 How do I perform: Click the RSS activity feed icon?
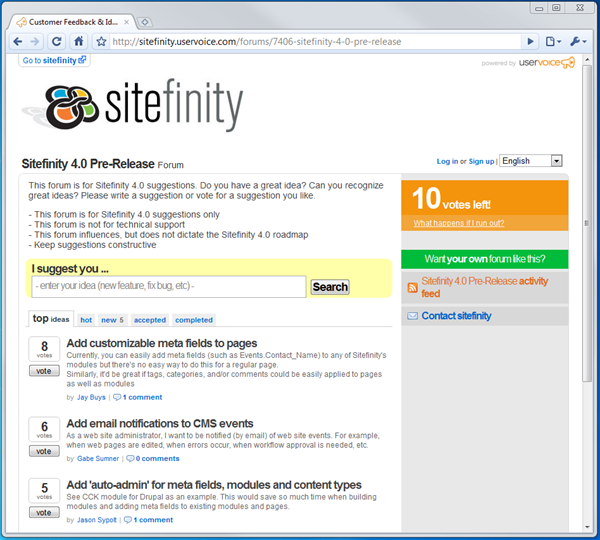point(411,288)
